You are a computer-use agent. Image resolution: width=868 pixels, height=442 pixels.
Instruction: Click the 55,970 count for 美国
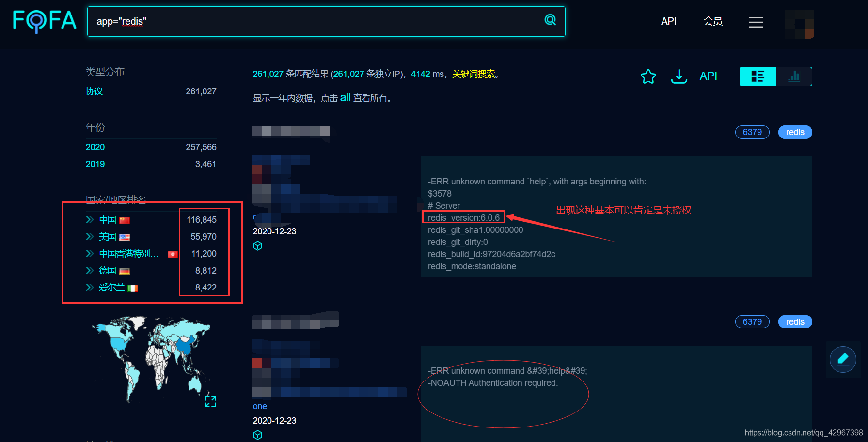coord(204,237)
